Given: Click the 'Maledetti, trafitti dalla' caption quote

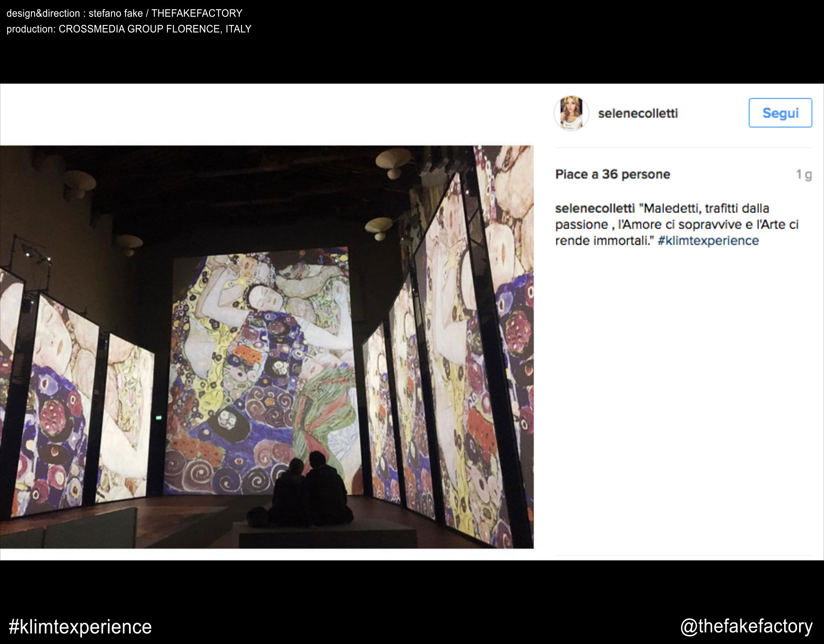Looking at the screenshot, I should pyautogui.click(x=704, y=208).
